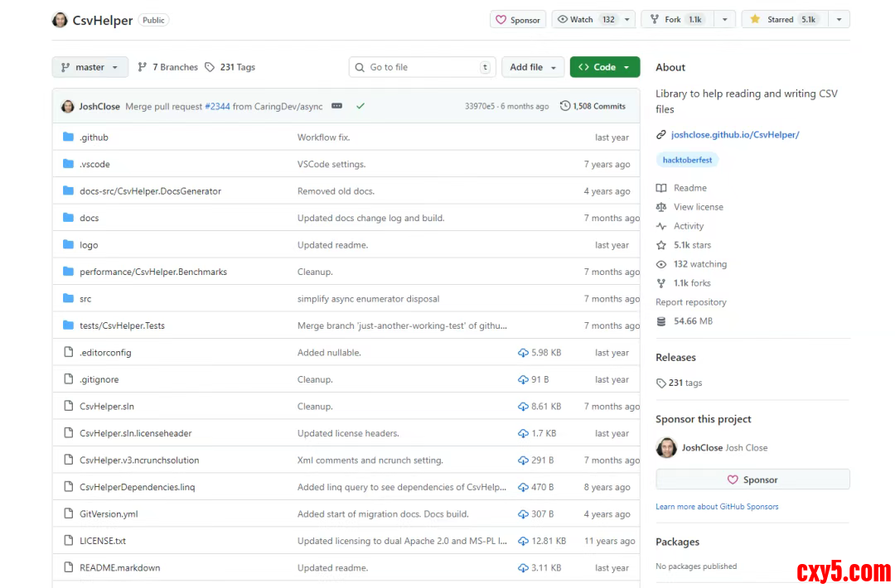Expand the green Code dropdown
This screenshot has height=588, width=895.
coord(604,67)
